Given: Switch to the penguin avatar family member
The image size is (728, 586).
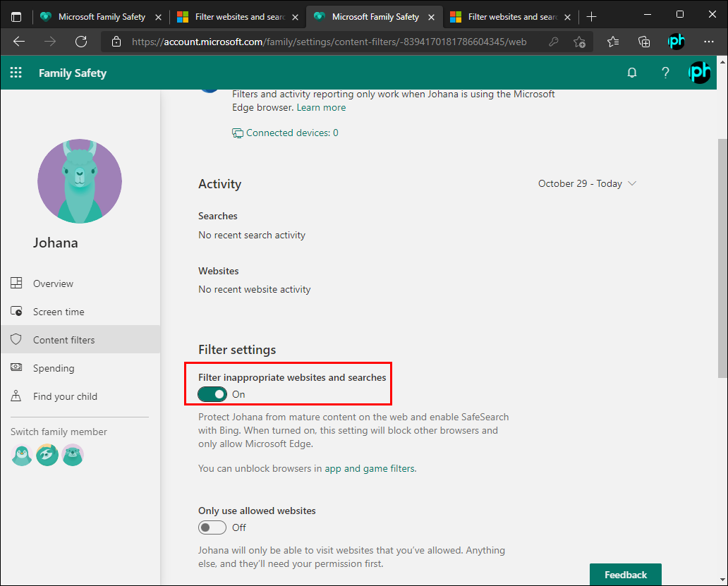Looking at the screenshot, I should (x=22, y=455).
